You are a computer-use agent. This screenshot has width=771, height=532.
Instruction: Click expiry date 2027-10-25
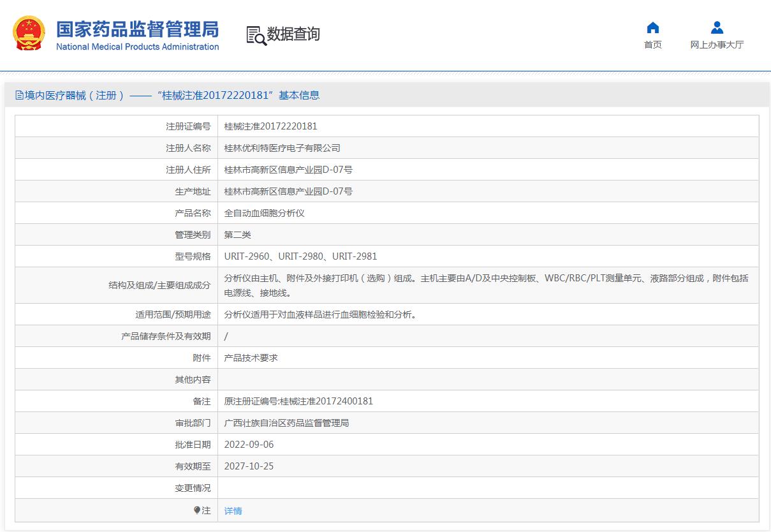[x=249, y=466]
